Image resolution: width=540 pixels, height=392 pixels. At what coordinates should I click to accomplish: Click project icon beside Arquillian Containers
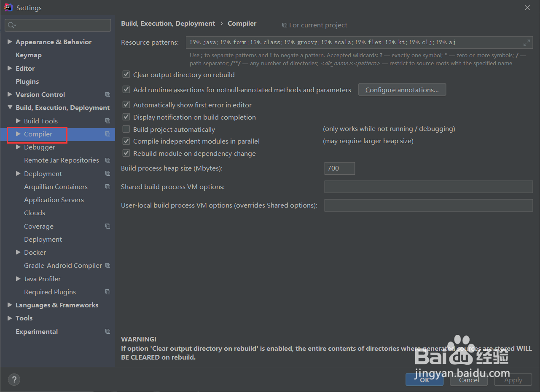click(107, 187)
